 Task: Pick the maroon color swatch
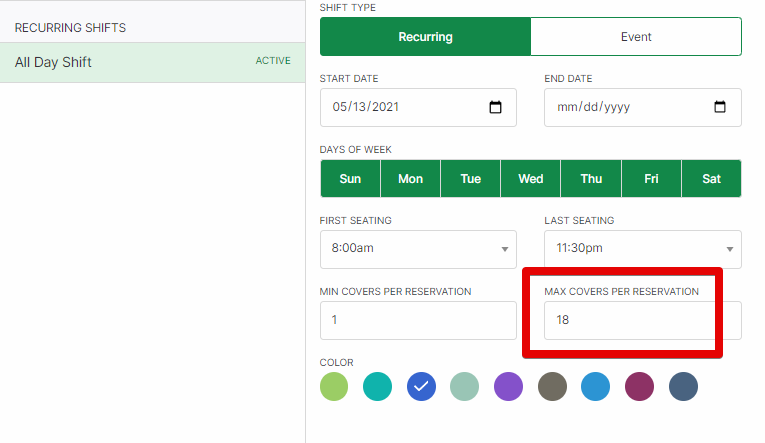click(x=639, y=386)
